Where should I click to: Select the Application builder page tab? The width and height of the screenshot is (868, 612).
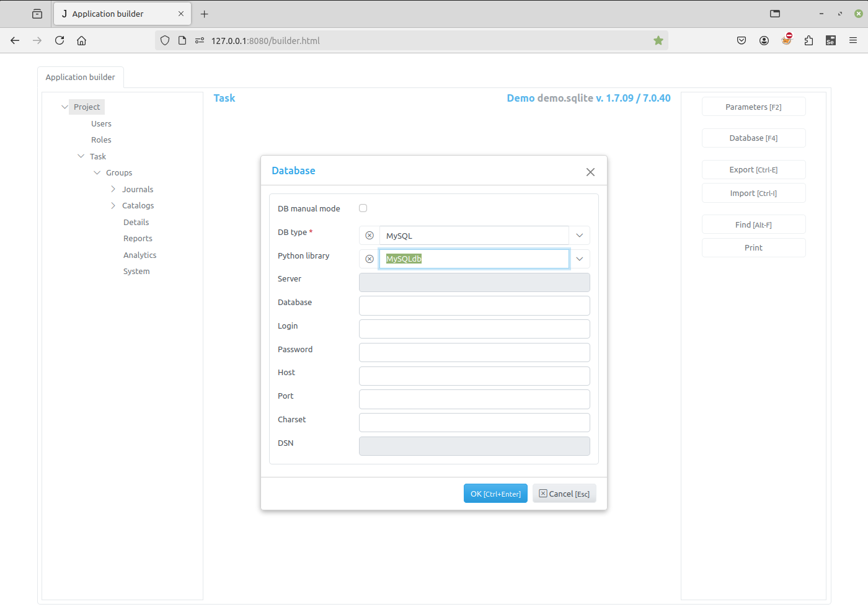click(81, 78)
